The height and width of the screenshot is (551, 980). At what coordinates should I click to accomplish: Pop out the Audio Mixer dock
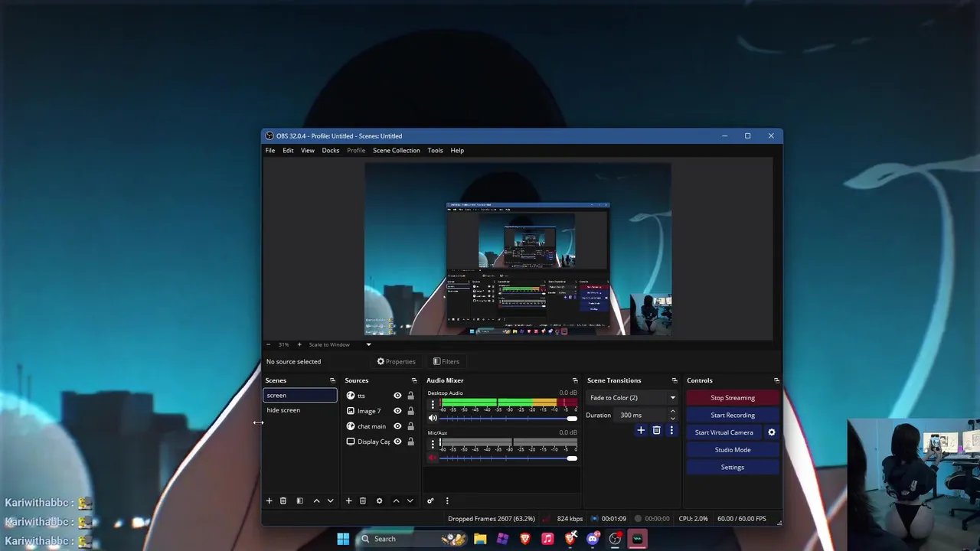(575, 380)
